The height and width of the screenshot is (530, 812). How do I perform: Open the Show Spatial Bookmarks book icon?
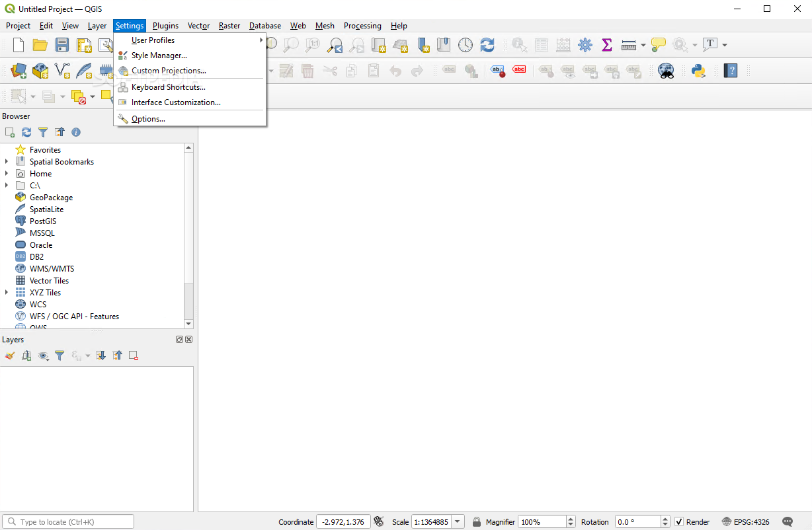(x=444, y=45)
